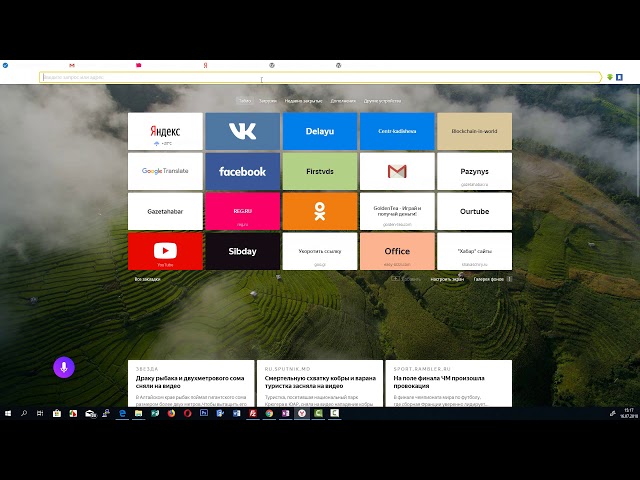Viewport: 640px width, 480px height.
Task: Open the Centr-kadisheva tile
Action: (x=397, y=131)
